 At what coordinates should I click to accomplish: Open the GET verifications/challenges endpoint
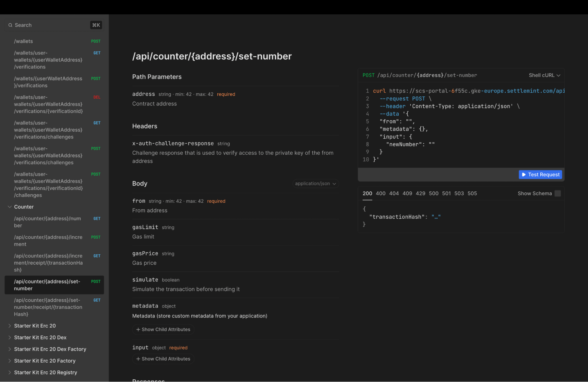pyautogui.click(x=54, y=130)
